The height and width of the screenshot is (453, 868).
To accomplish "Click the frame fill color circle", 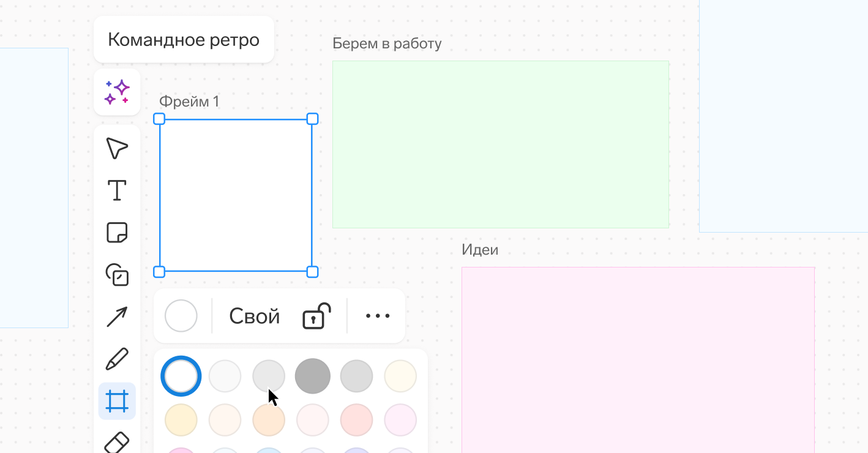I will tap(181, 316).
